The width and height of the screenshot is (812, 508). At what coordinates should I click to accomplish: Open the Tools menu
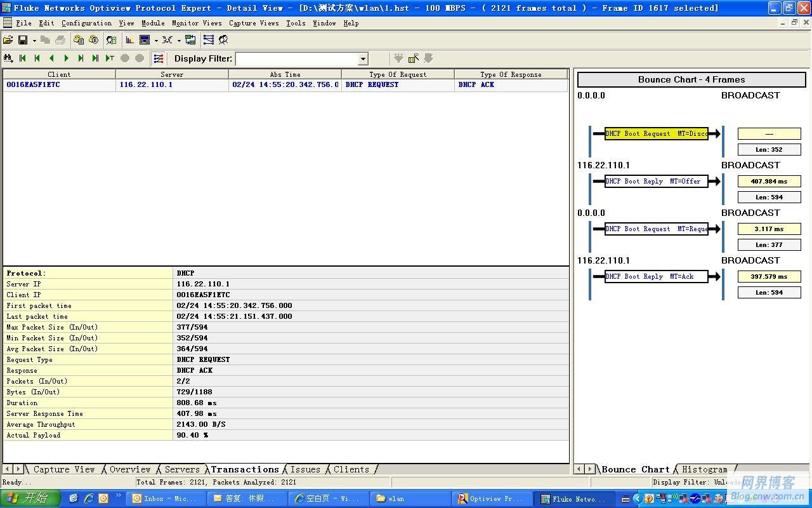[x=296, y=23]
